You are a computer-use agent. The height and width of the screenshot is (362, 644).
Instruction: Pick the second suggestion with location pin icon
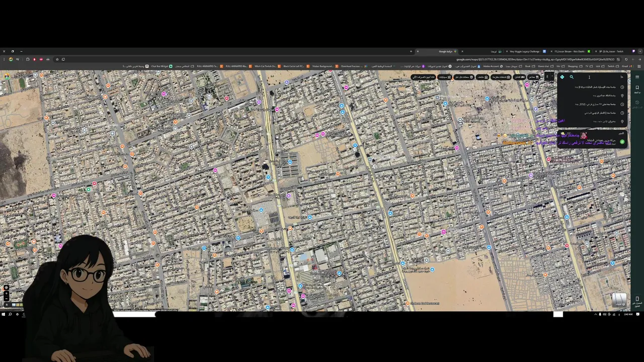593,96
